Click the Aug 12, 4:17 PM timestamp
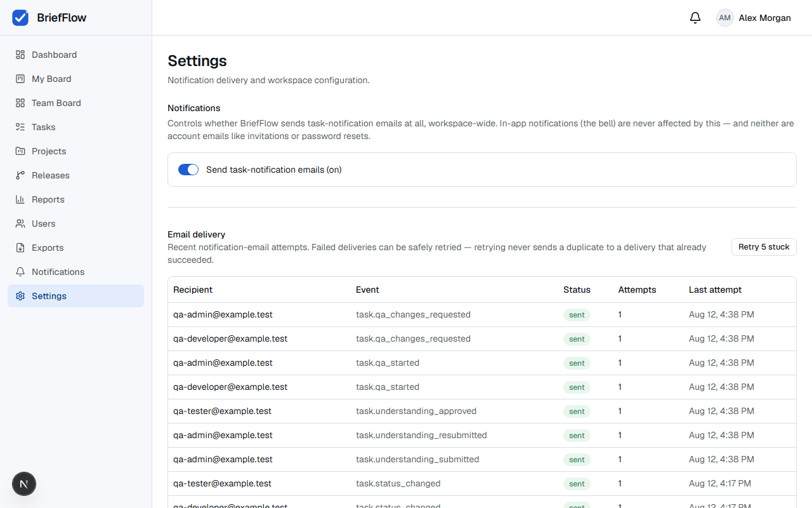The width and height of the screenshot is (812, 508). [x=720, y=483]
